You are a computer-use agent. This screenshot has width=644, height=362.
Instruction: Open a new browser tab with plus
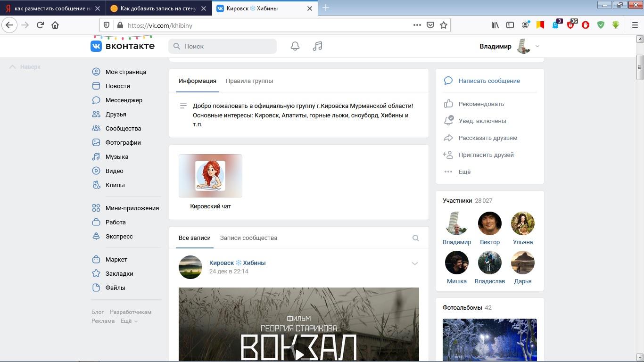[325, 8]
